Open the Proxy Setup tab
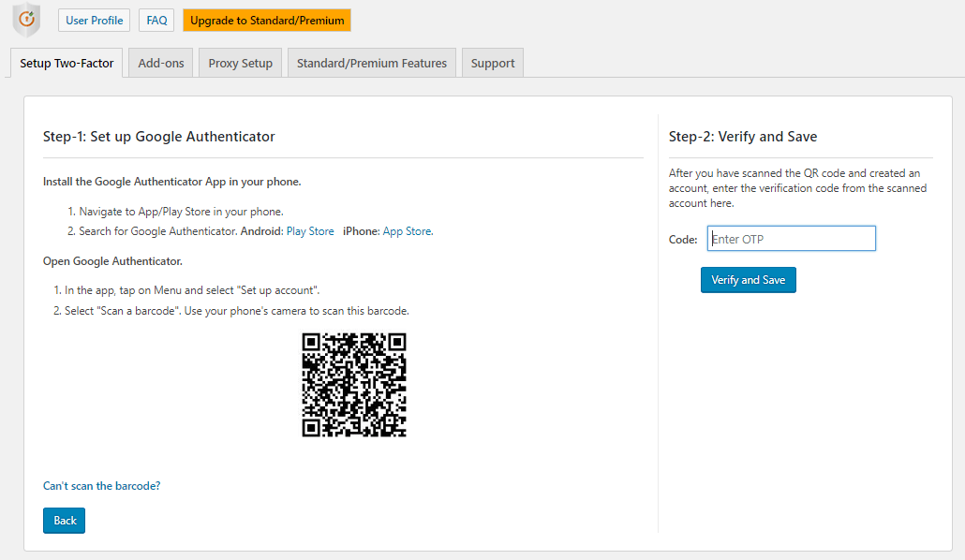 coord(240,63)
